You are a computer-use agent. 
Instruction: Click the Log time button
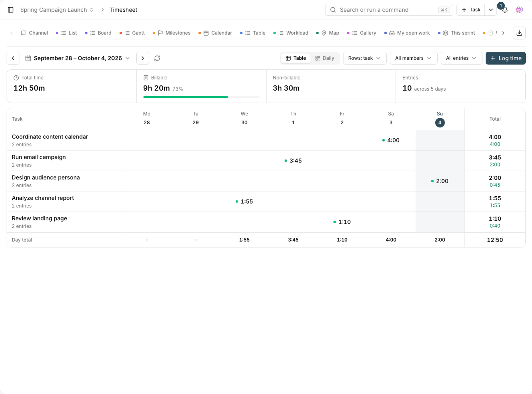click(x=505, y=58)
